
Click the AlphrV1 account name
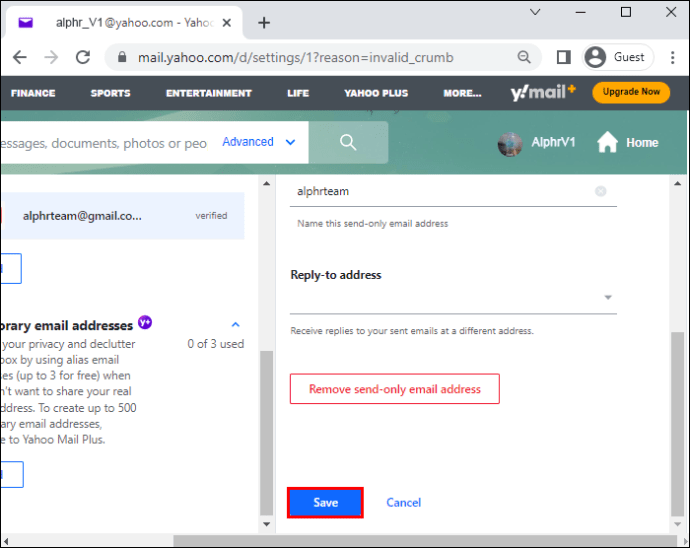[553, 142]
